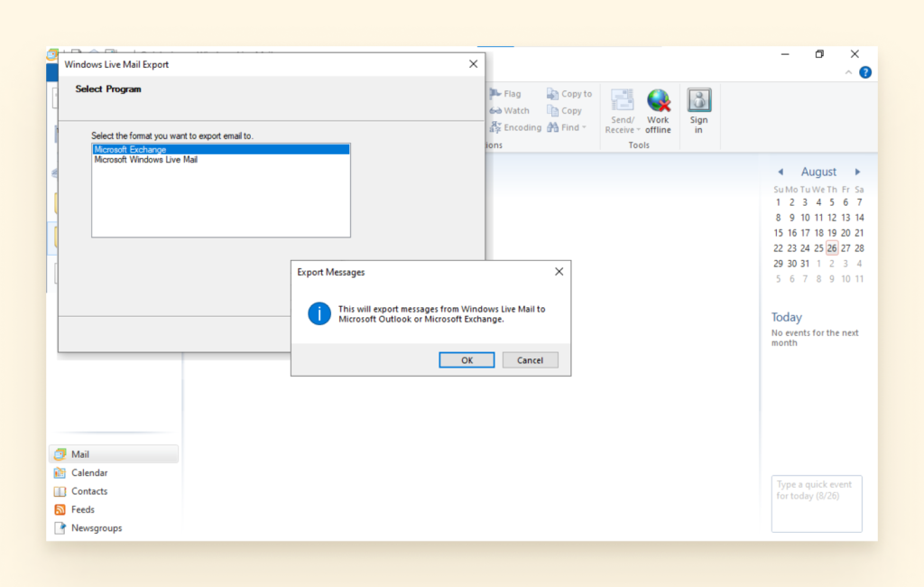Image resolution: width=924 pixels, height=587 pixels.
Task: Click OK in Export Messages dialog
Action: click(467, 359)
